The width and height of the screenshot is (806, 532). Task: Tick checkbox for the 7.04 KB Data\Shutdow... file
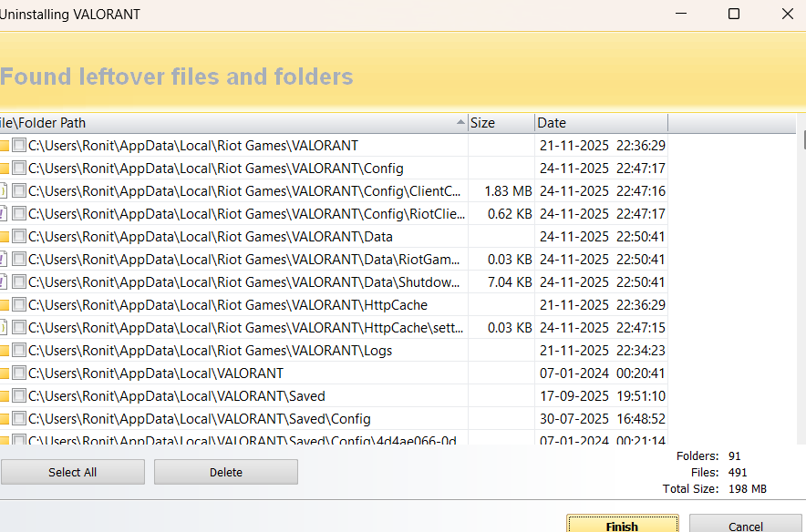(x=19, y=281)
